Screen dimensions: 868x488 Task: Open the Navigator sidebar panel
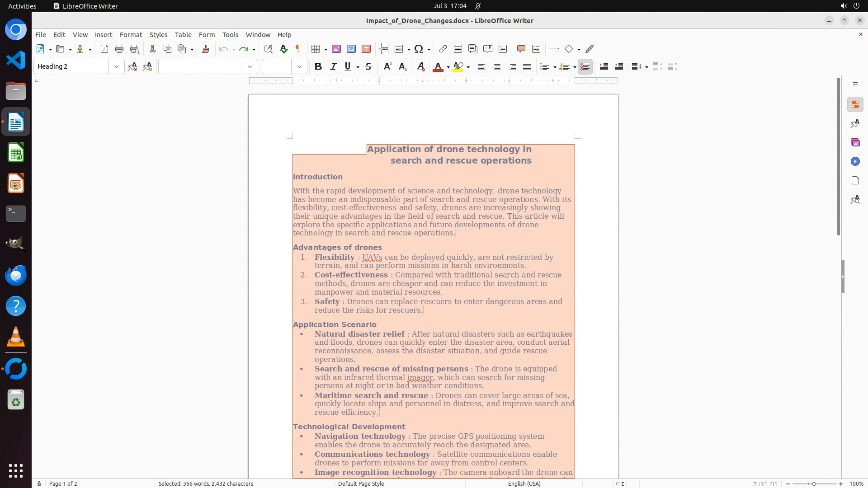click(855, 162)
